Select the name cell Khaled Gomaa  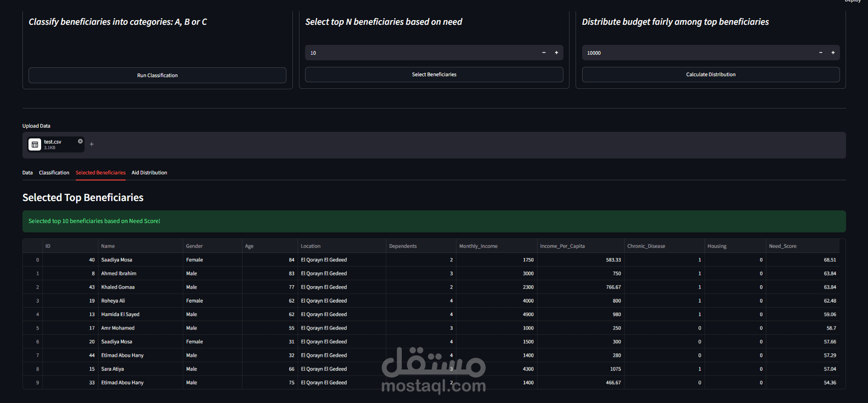141,287
